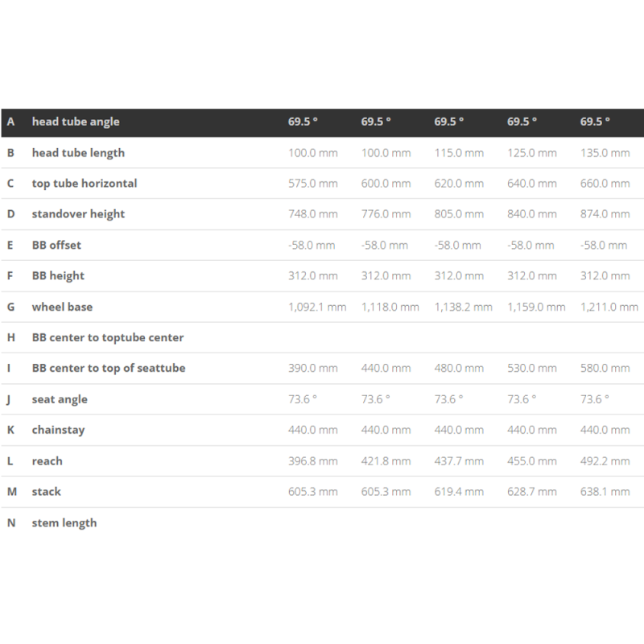Select BB center to toptube center row
The height and width of the screenshot is (644, 644).
pos(108,337)
